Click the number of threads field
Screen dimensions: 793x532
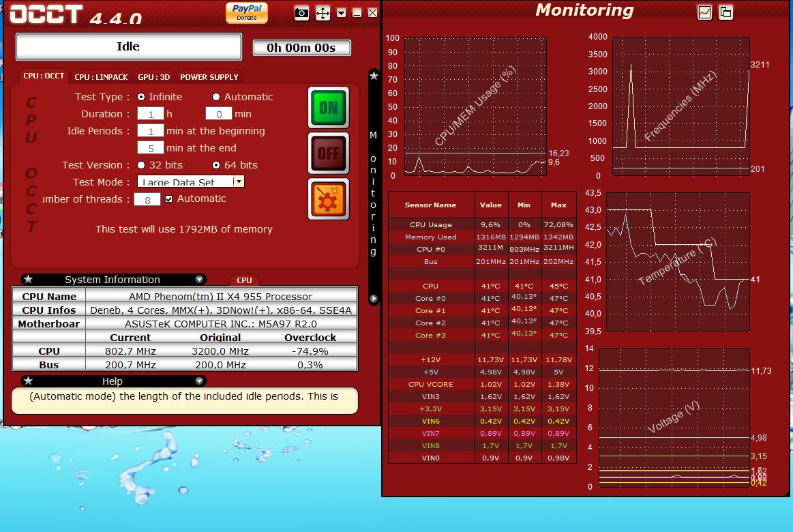point(147,199)
